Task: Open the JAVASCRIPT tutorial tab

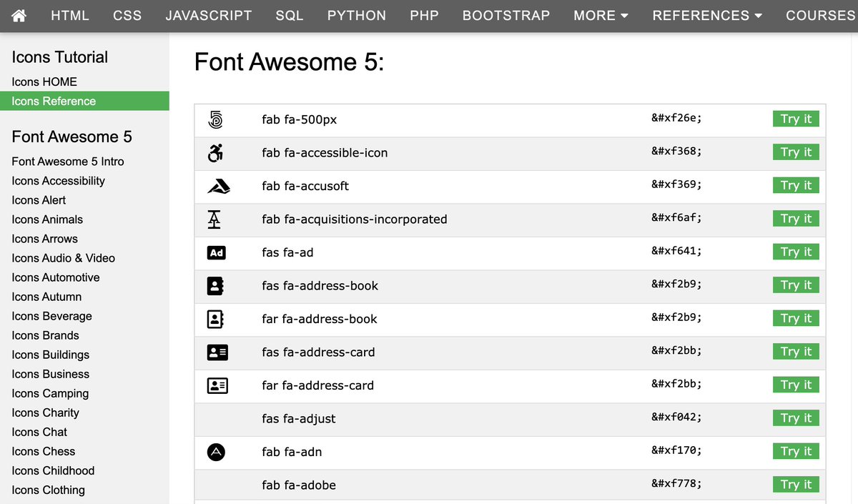Action: (209, 15)
